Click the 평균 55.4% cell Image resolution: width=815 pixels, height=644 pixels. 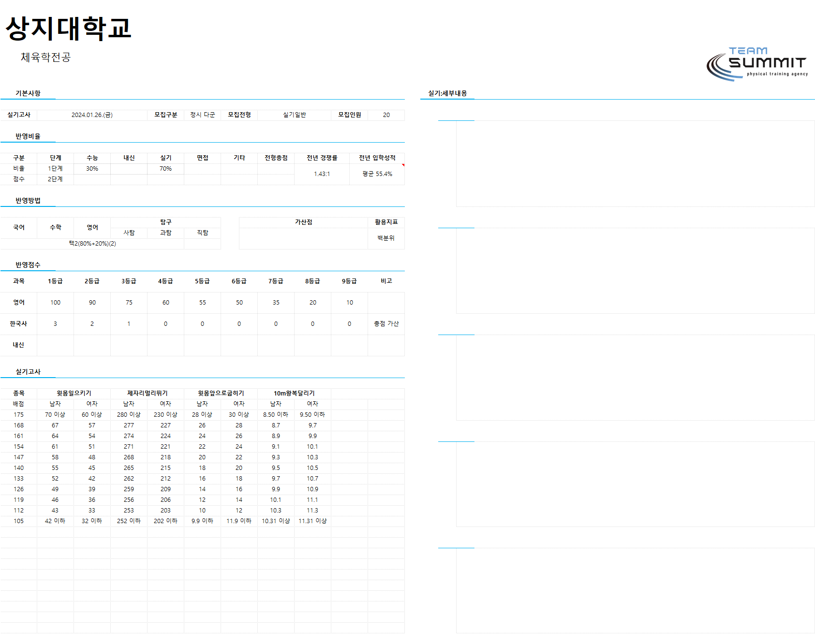pos(377,174)
